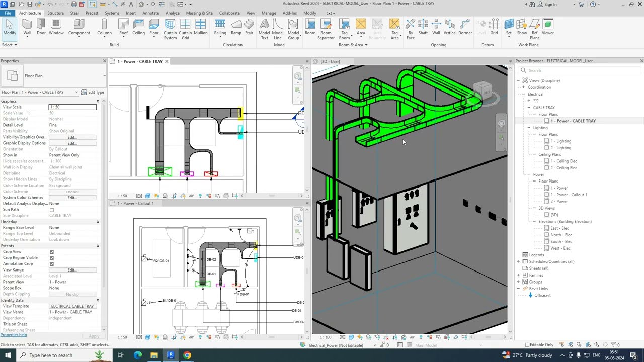Viewport: 644px width, 362px height.
Task: Select the Grid datum tool
Action: 494,28
